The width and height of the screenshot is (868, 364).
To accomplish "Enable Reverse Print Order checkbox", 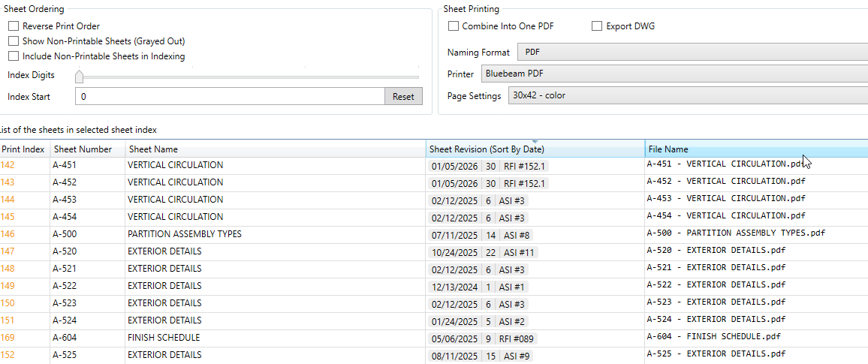I will [14, 26].
